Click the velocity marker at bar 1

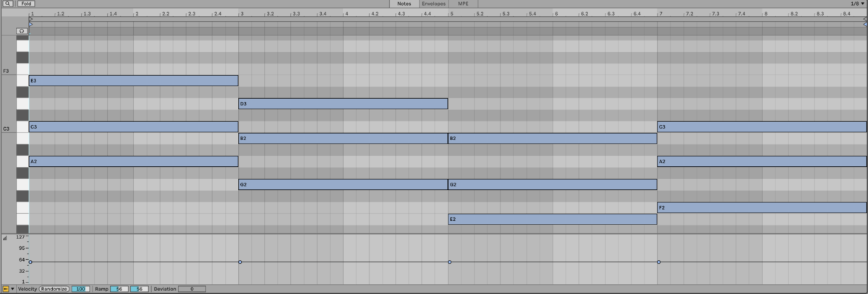[30, 261]
